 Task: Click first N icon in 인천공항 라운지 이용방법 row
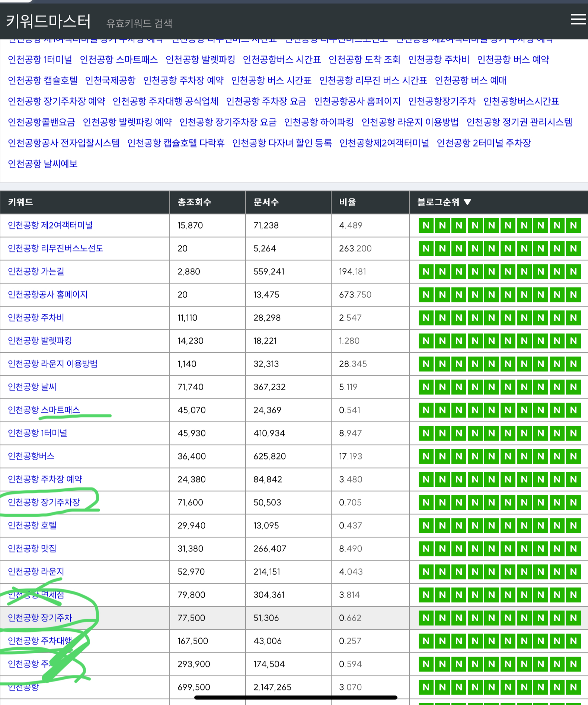tap(426, 364)
